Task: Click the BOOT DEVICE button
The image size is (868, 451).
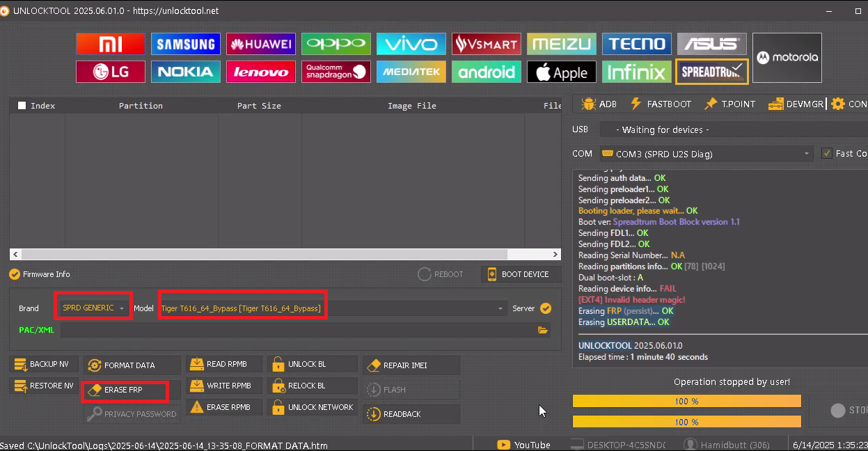Action: [x=521, y=274]
